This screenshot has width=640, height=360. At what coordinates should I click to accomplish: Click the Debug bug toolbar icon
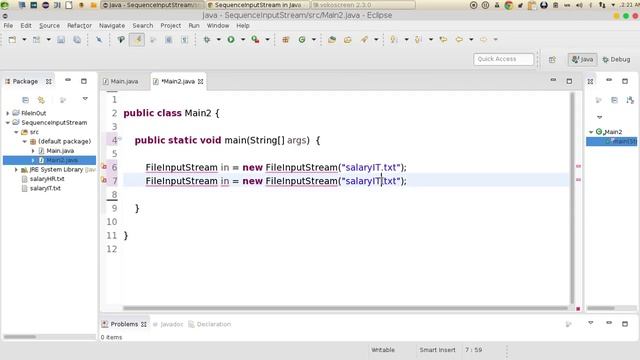point(207,40)
